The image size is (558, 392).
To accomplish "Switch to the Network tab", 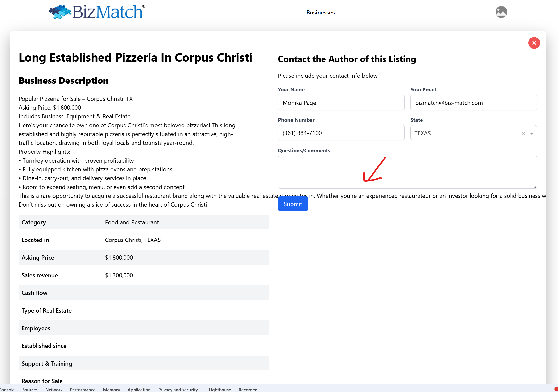I will (x=54, y=389).
